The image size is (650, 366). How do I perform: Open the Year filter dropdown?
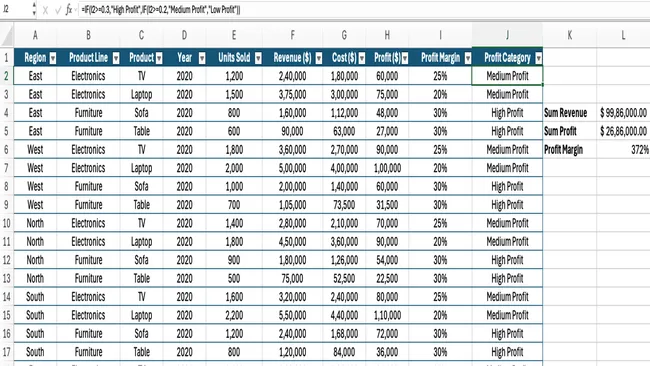pyautogui.click(x=202, y=58)
